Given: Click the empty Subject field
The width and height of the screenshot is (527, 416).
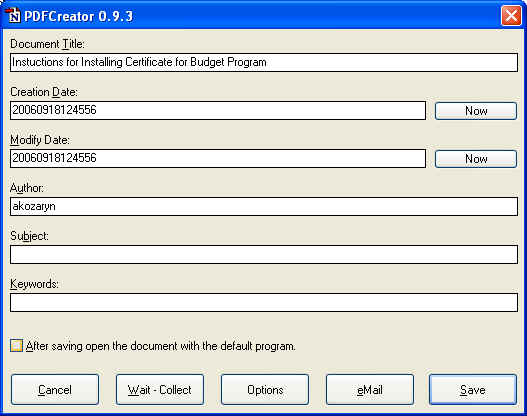Looking at the screenshot, I should (x=264, y=254).
